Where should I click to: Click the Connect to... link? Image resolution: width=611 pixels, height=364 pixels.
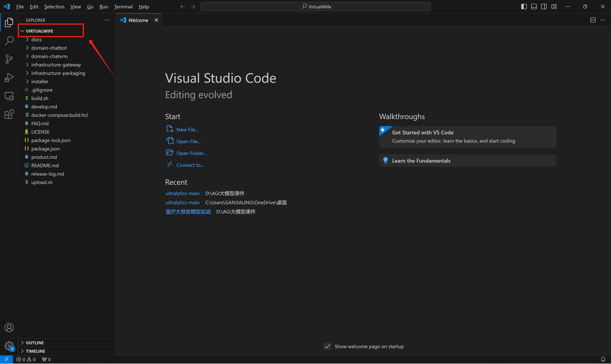[x=190, y=165]
